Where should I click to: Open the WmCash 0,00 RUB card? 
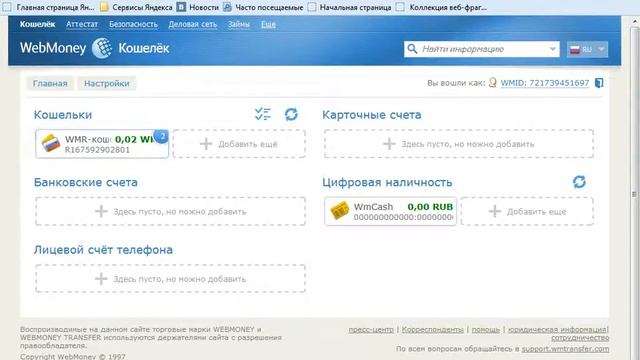391,211
